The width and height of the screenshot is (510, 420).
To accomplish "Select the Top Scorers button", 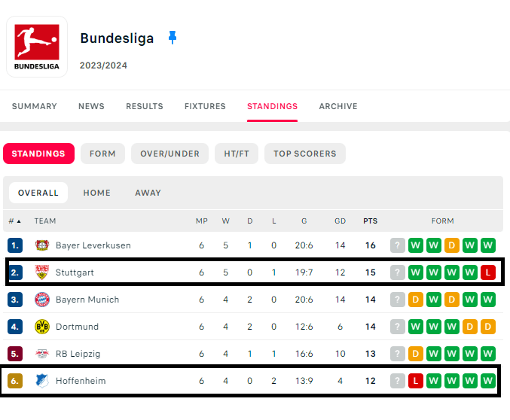I will (304, 154).
